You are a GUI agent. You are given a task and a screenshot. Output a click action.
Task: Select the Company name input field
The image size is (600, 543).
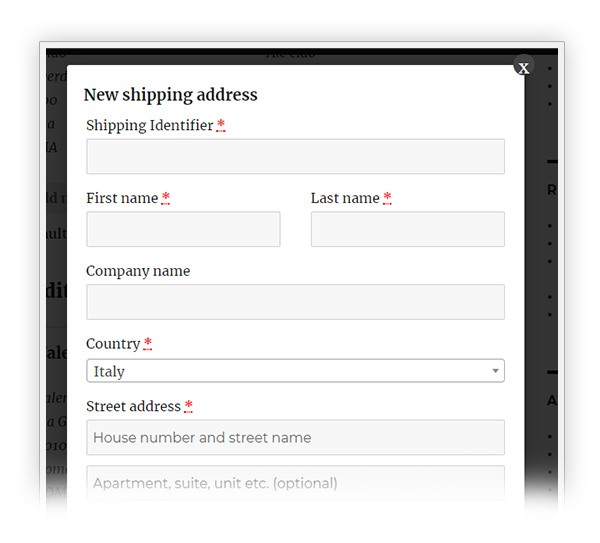295,302
